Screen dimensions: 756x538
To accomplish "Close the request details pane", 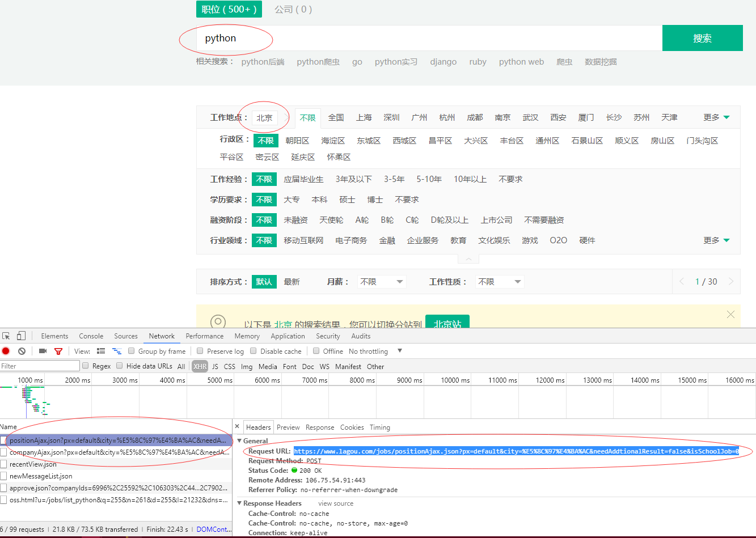I will pos(238,427).
